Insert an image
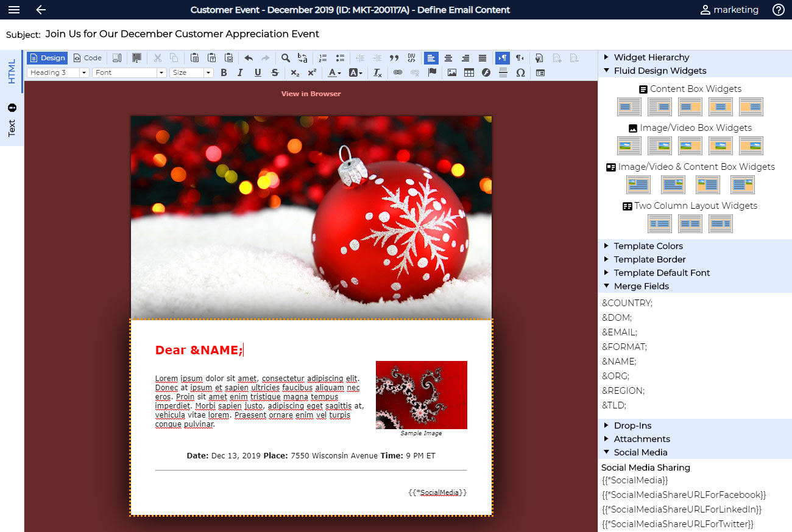Viewport: 792px width, 532px height. coord(452,72)
